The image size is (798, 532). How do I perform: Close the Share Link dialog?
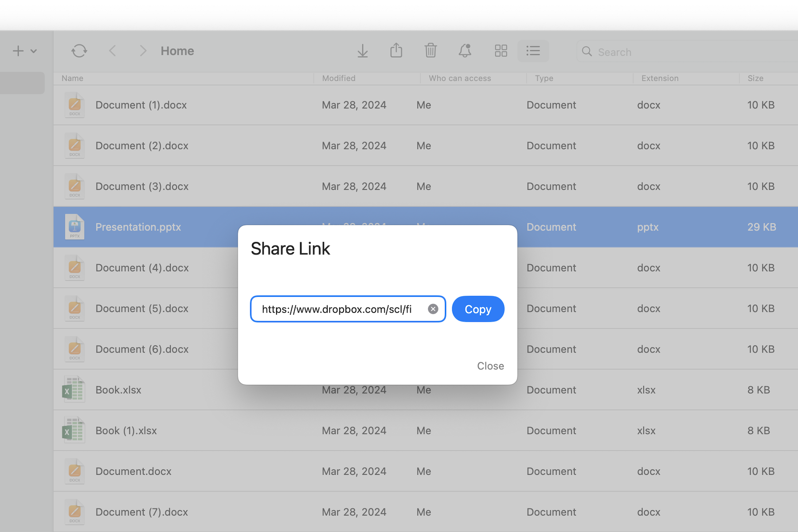point(490,366)
